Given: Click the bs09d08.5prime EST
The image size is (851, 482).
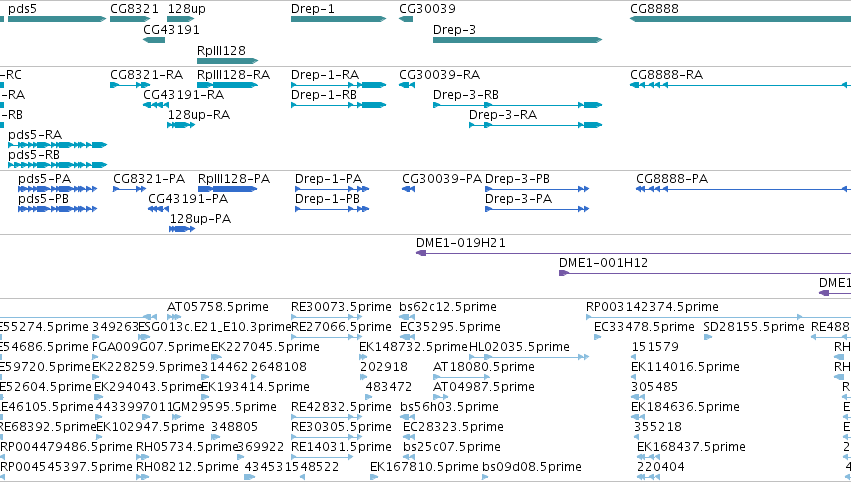Looking at the screenshot, I should tap(485, 477).
